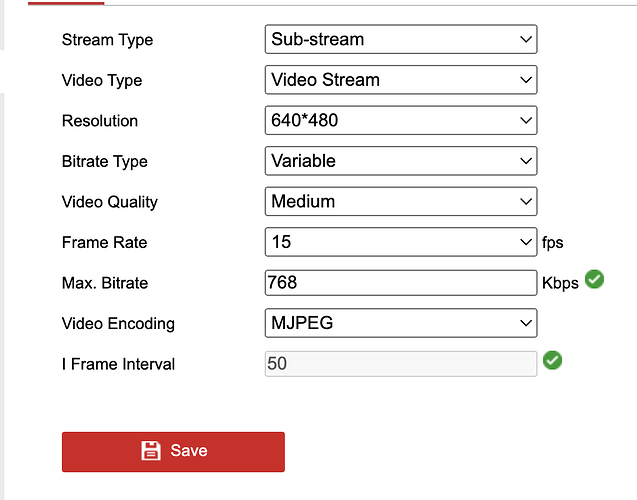The image size is (637, 500).
Task: Save the video settings
Action: [x=173, y=452]
